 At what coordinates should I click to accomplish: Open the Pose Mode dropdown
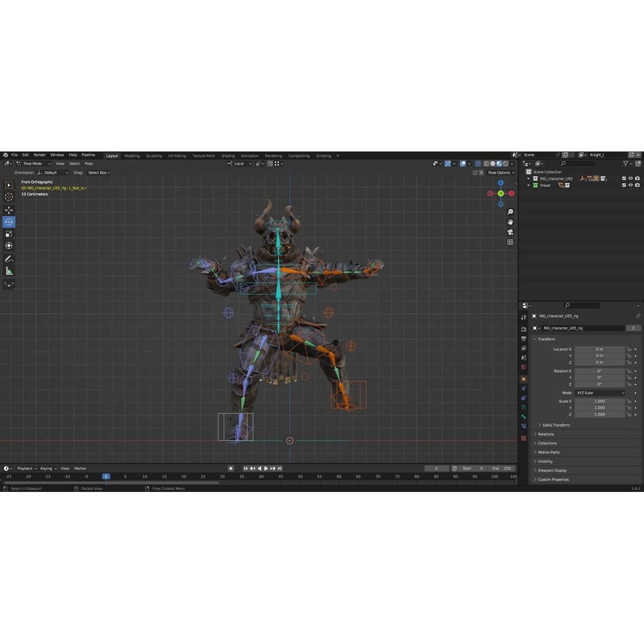(33, 163)
